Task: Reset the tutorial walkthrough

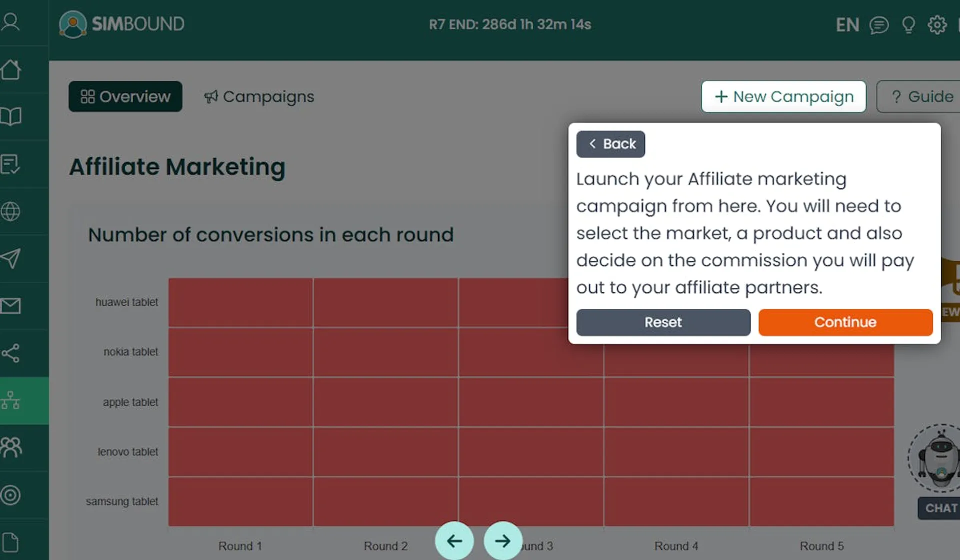Action: coord(663,322)
